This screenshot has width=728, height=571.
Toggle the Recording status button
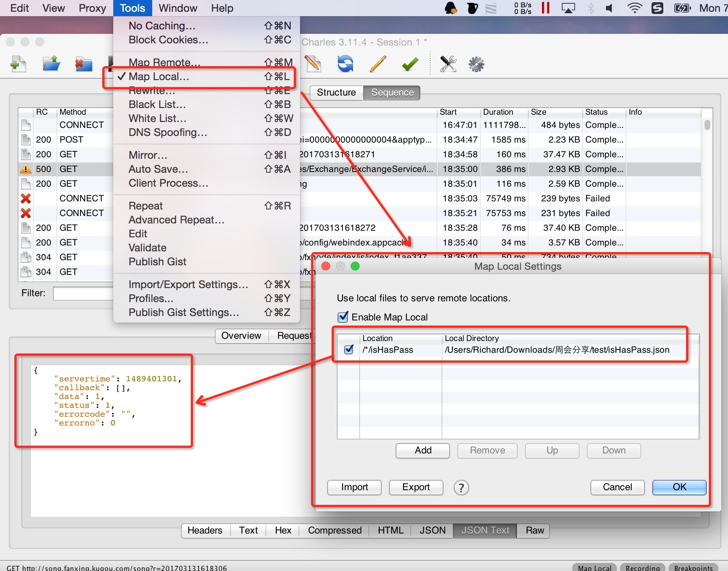pyautogui.click(x=642, y=567)
